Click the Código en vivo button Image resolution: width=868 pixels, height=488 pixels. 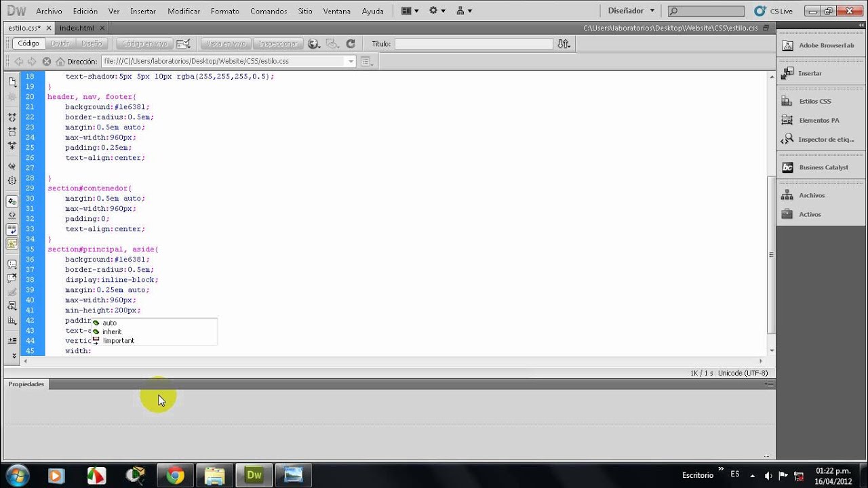[145, 43]
